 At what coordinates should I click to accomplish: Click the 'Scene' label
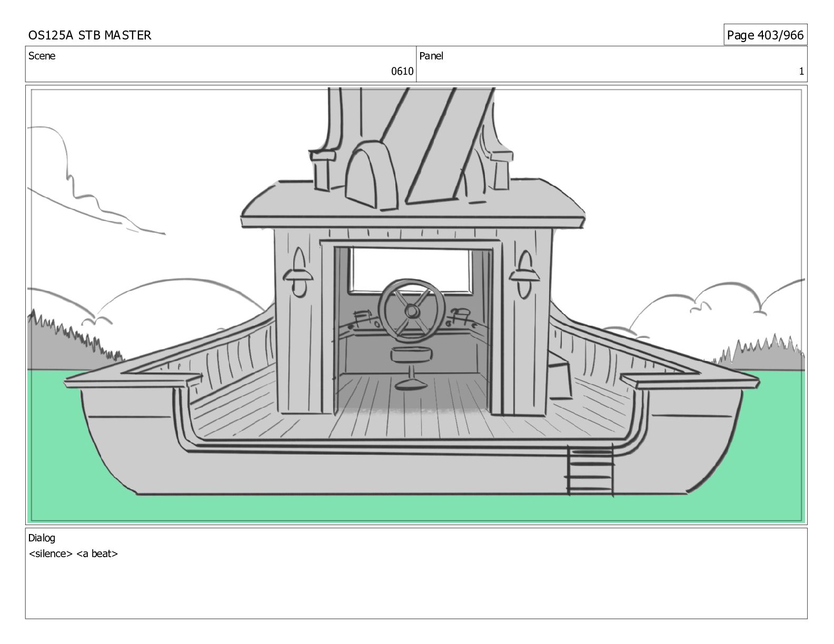pyautogui.click(x=42, y=56)
